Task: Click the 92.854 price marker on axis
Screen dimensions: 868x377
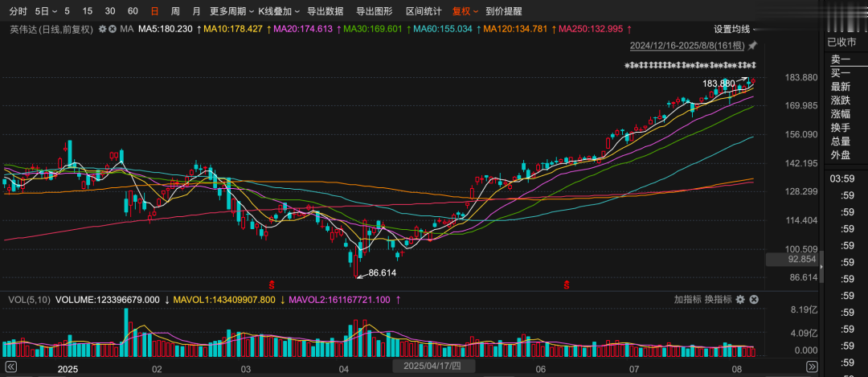Action: click(792, 259)
